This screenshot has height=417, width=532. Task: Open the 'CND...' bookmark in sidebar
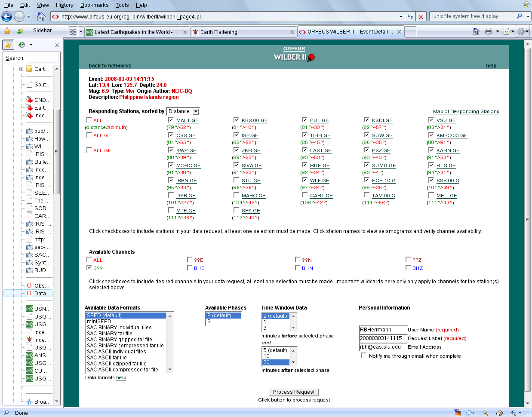click(39, 100)
